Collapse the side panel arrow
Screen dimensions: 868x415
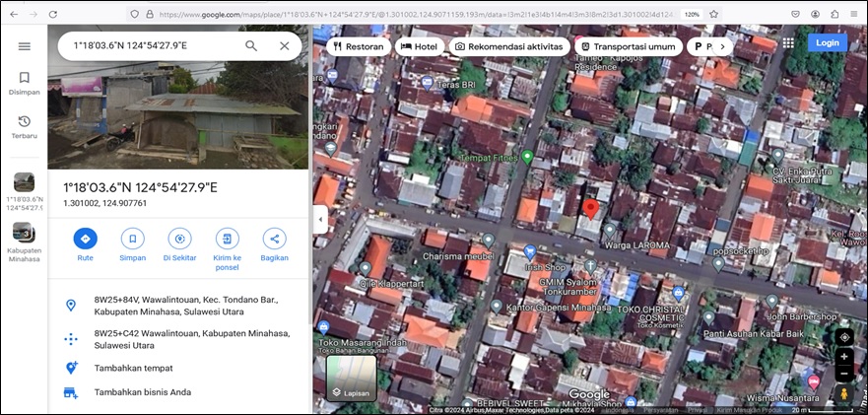pos(319,221)
